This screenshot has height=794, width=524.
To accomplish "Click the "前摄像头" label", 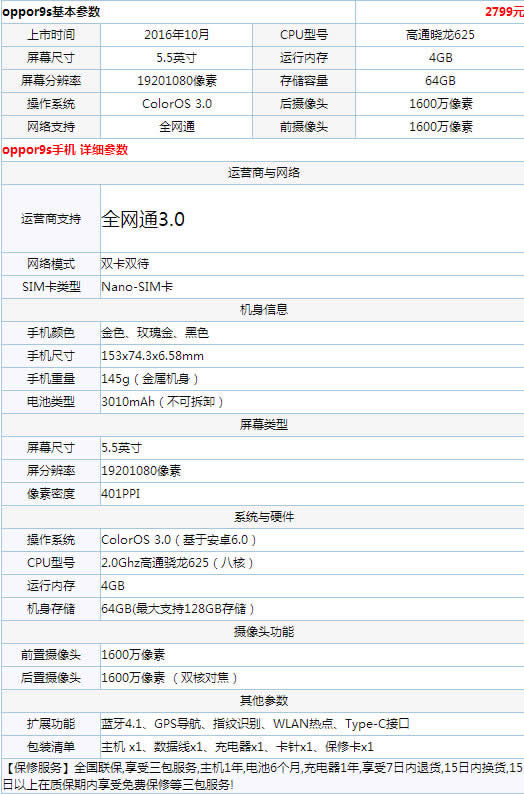I will coord(304,127).
